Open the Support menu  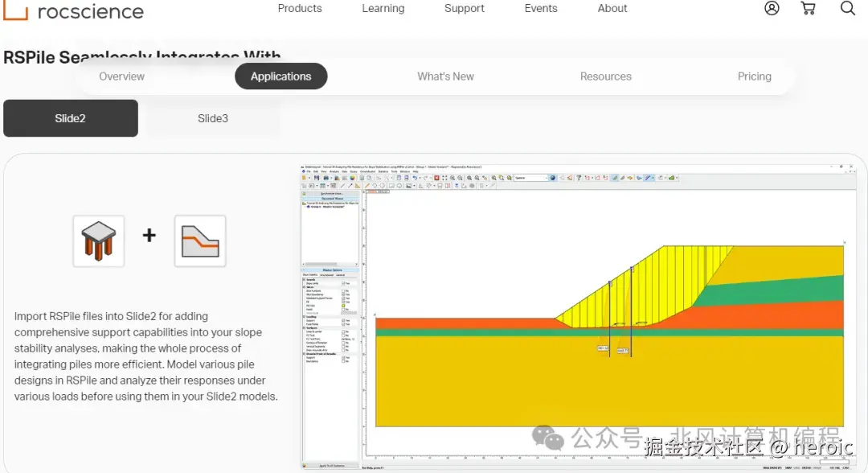pos(464,8)
